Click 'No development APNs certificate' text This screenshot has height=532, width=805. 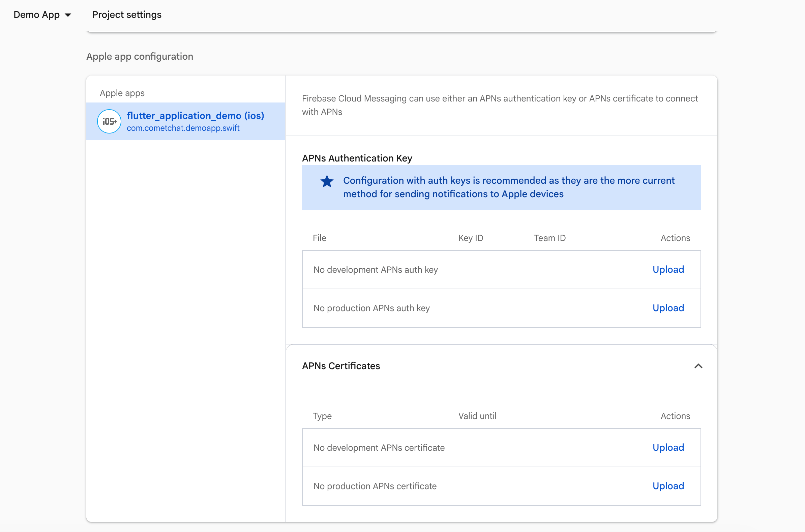[x=379, y=448]
